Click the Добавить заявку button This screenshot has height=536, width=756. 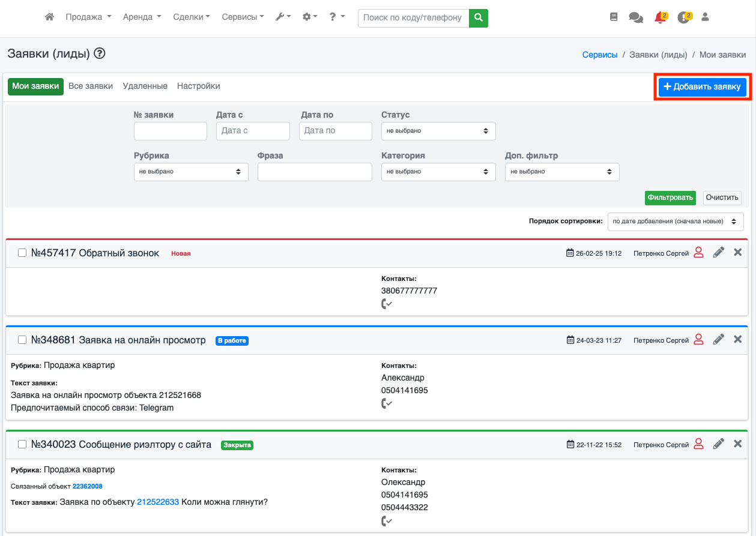(702, 87)
